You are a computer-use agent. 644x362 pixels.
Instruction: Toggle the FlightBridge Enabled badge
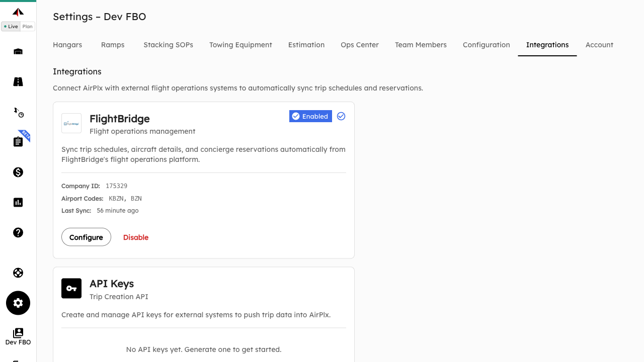tap(310, 116)
